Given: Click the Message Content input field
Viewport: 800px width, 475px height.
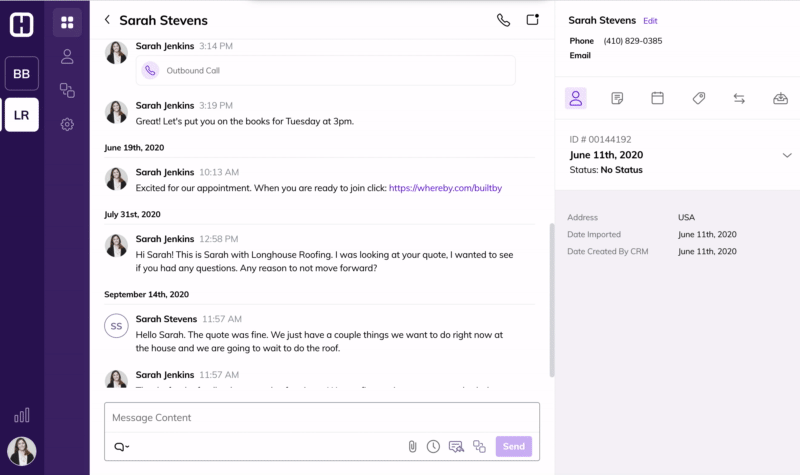Looking at the screenshot, I should click(320, 417).
